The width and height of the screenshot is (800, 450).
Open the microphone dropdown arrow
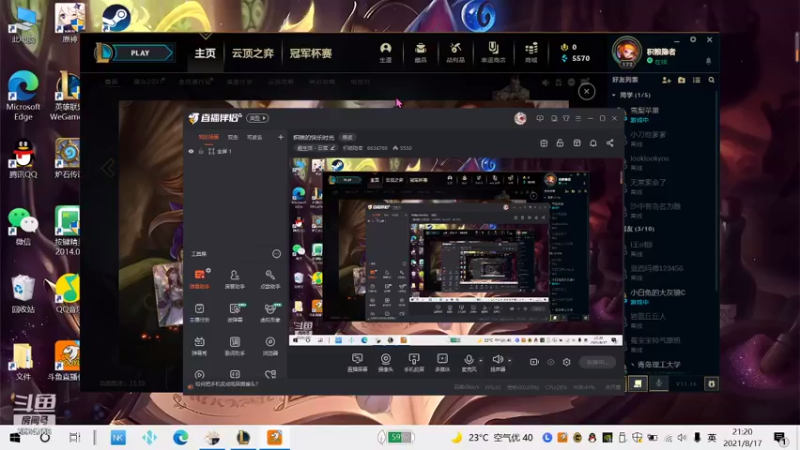click(x=481, y=360)
